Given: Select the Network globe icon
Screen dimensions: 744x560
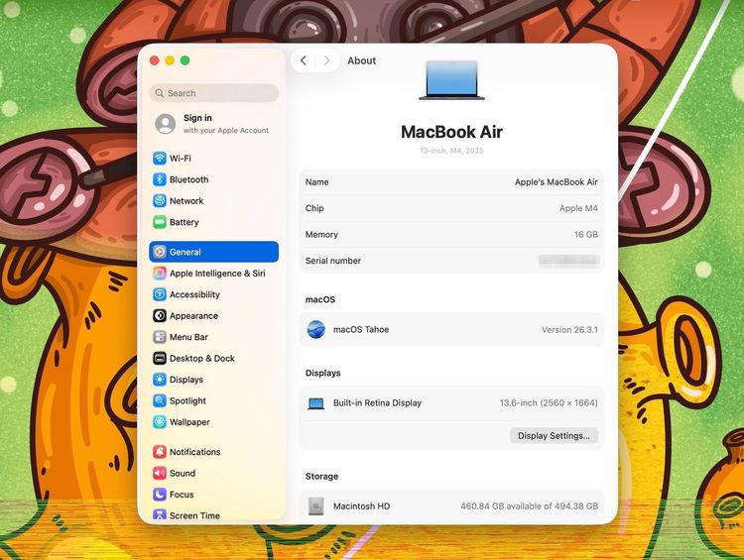Looking at the screenshot, I should 160,200.
